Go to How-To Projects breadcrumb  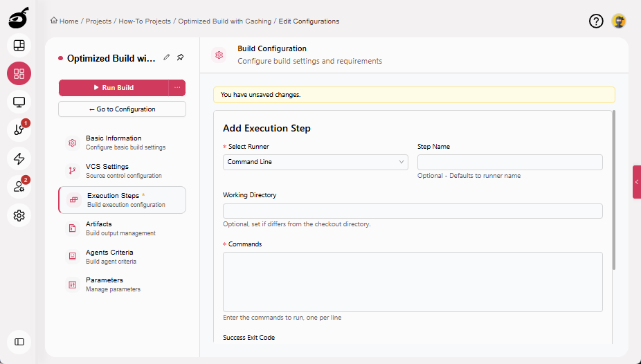tap(145, 21)
